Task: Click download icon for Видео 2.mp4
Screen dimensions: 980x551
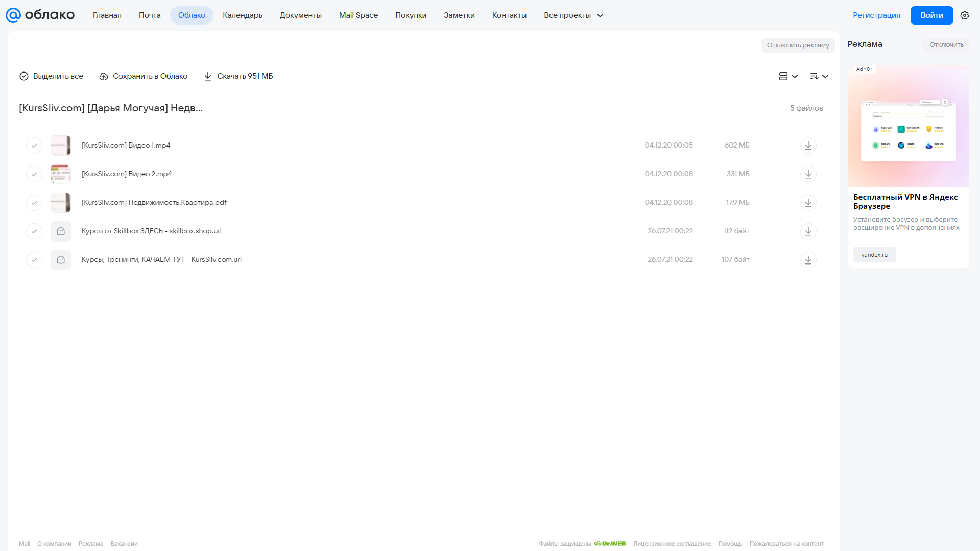Action: 808,174
